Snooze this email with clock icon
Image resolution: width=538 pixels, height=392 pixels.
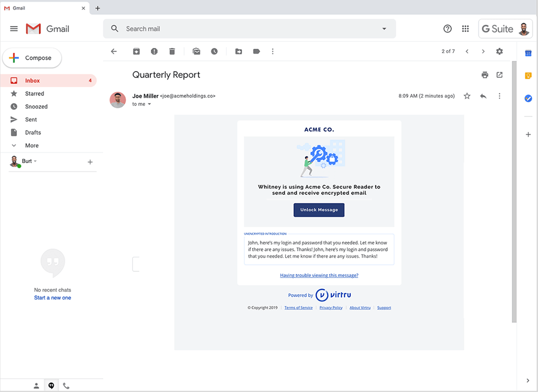(215, 51)
